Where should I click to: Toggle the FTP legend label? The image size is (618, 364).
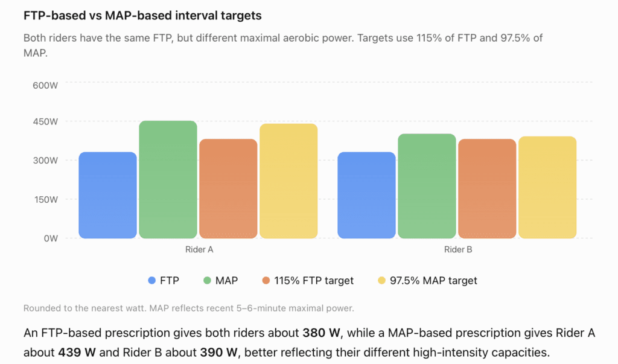pos(170,280)
